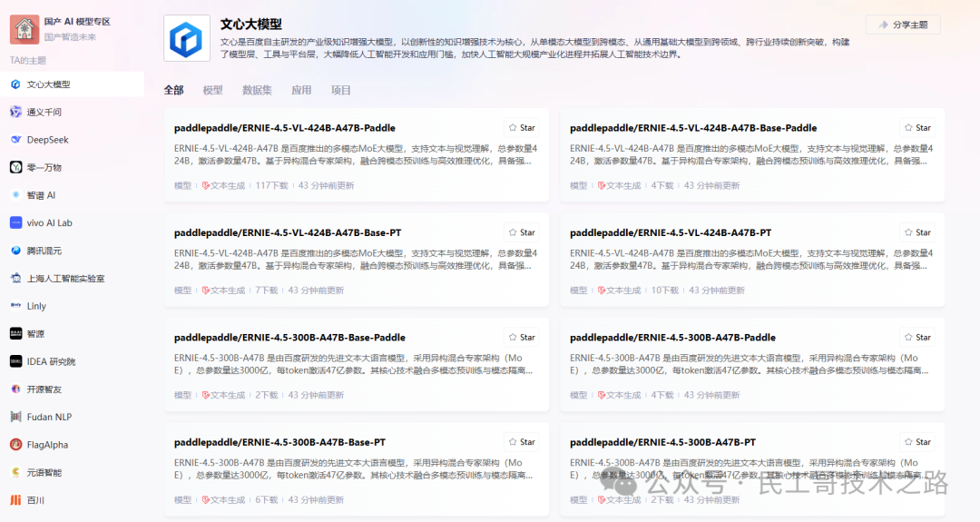This screenshot has width=980, height=522.
Task: Click 10下载 on ERNIE-4.5-VL-424B-A47B-PT card
Action: click(664, 291)
